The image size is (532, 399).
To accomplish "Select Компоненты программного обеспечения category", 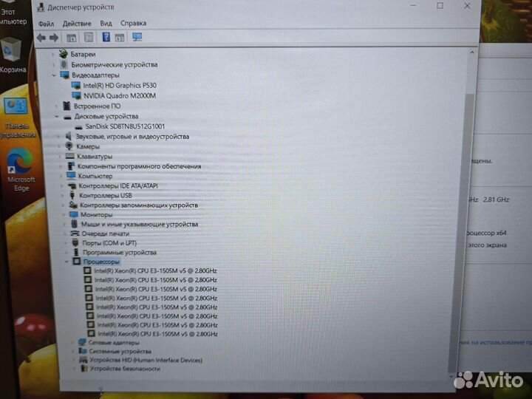I will (139, 166).
